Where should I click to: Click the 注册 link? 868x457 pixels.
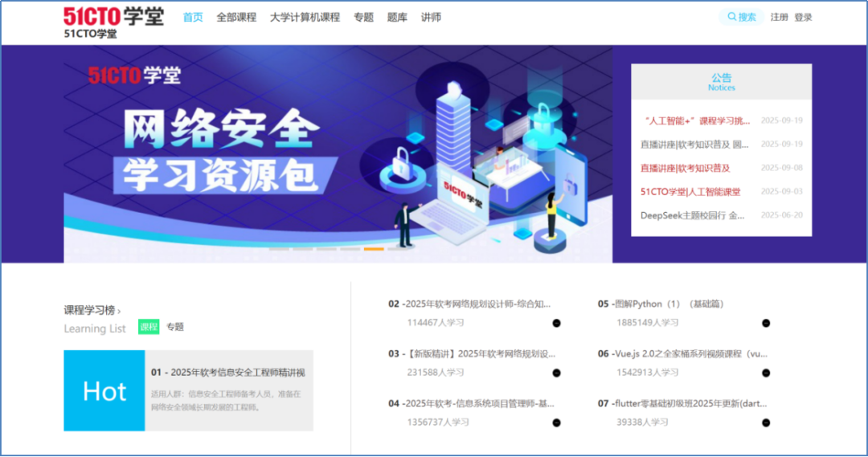tap(779, 17)
